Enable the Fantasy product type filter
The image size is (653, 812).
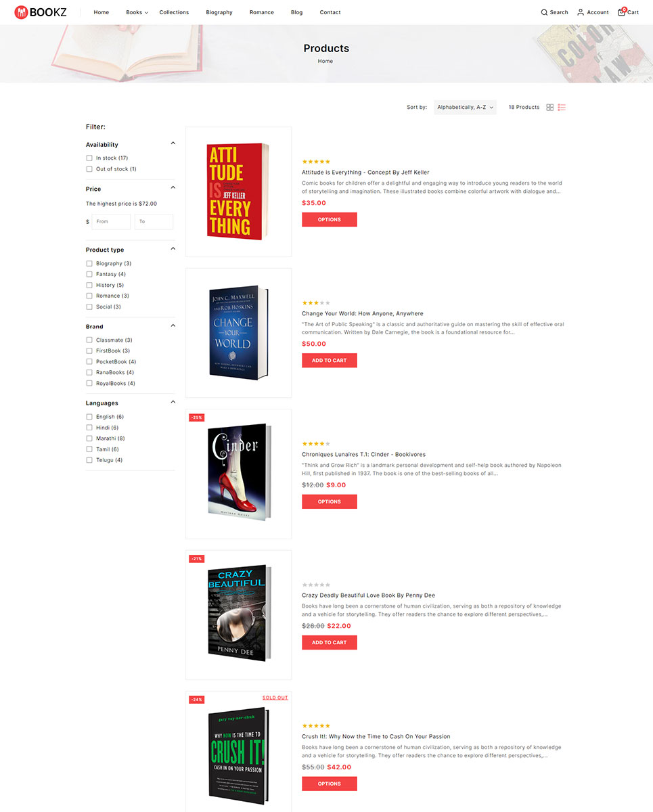pos(89,274)
